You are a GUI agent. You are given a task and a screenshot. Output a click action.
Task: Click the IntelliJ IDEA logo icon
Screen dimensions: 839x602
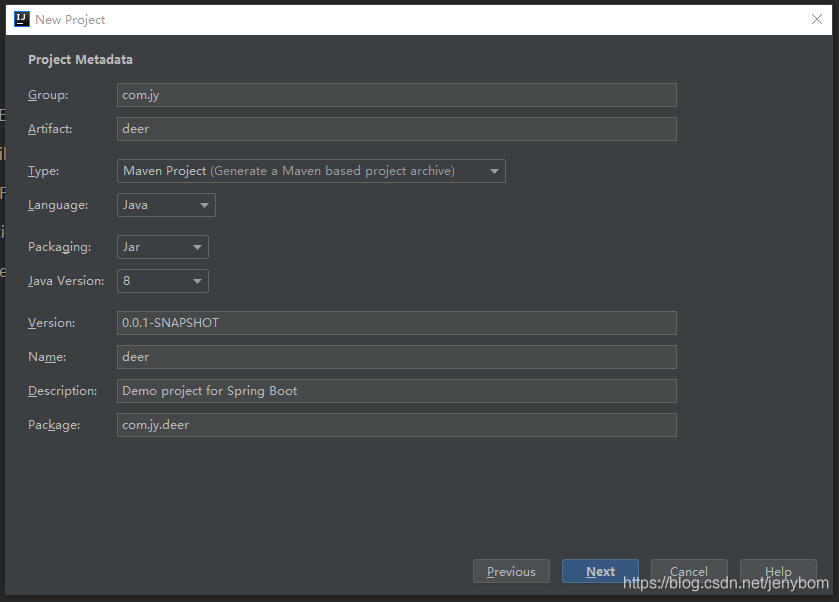click(x=21, y=19)
